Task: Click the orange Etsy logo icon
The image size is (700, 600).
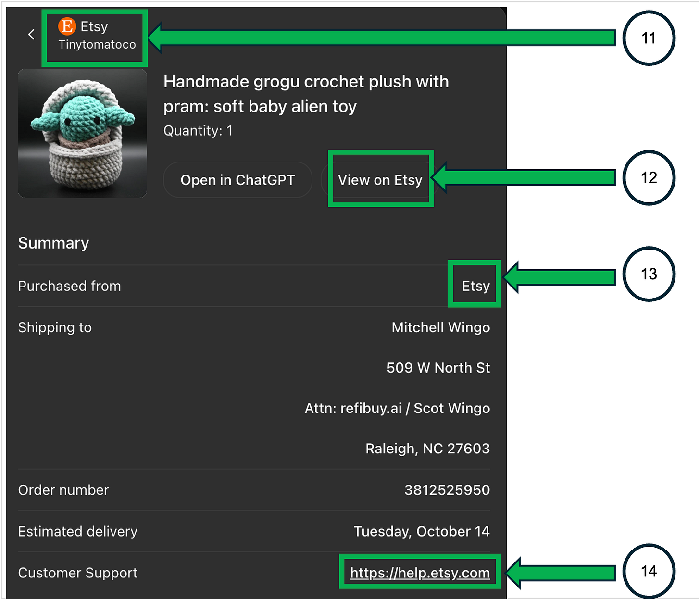Action: pos(67,26)
